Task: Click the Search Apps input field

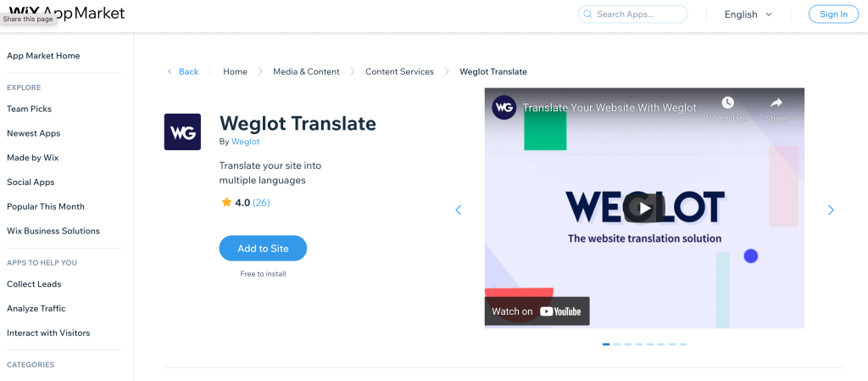Action: [x=632, y=14]
